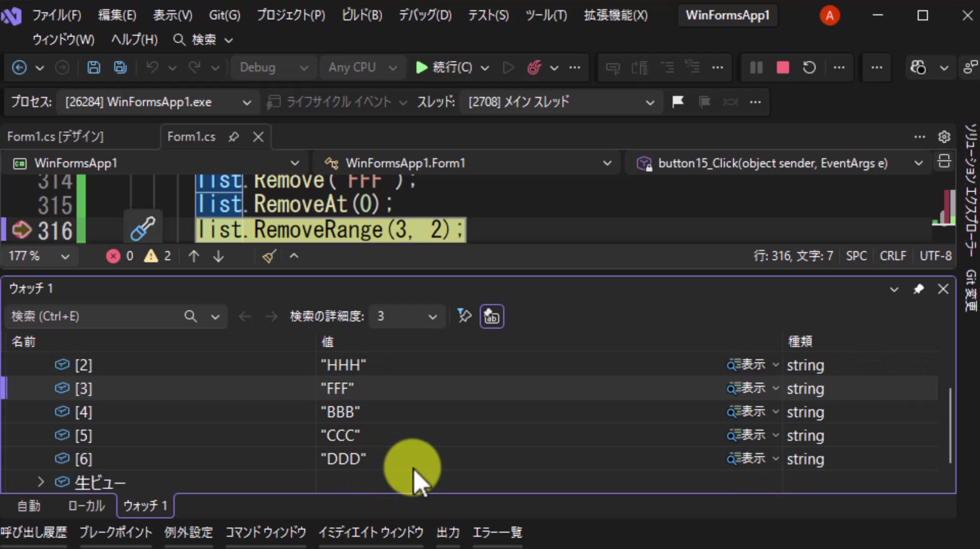This screenshot has height=549, width=980.
Task: Switch to the ローカル tab
Action: coord(86,506)
